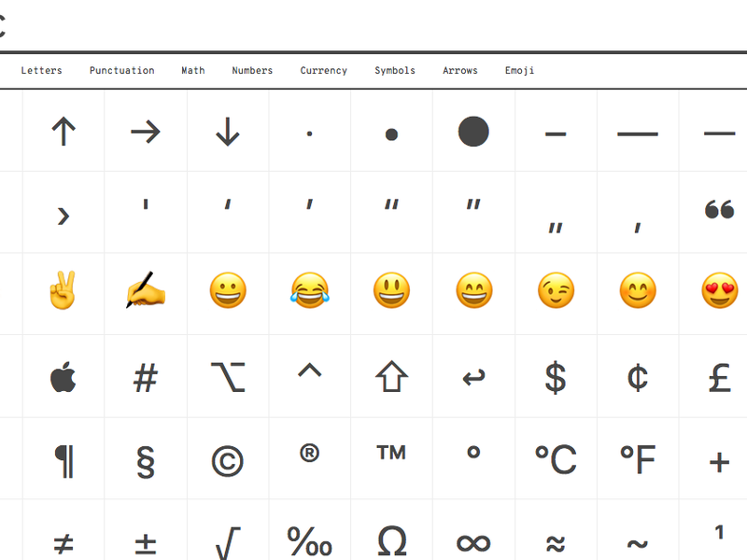Copy the Option key symbol
The image size is (747, 560).
(227, 378)
